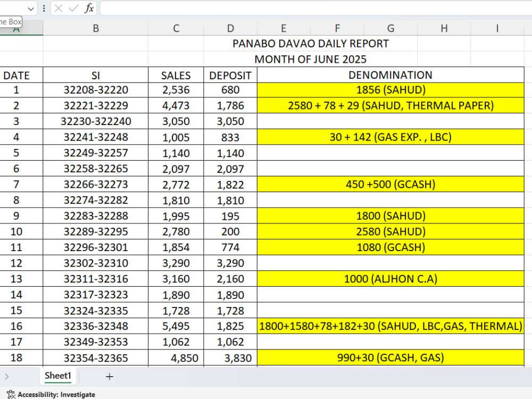Click deposit value 2,160
Viewport: 532px width, 399px height.
click(230, 279)
